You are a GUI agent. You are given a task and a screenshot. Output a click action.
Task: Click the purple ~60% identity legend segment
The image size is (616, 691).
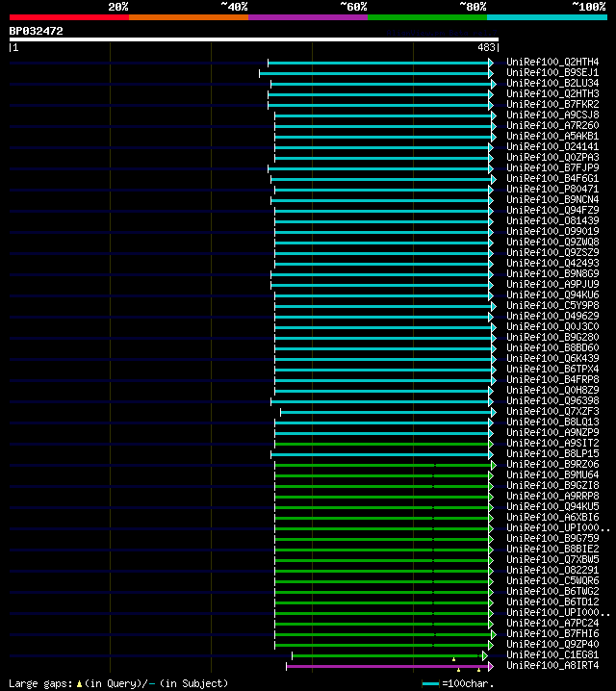pos(308,17)
